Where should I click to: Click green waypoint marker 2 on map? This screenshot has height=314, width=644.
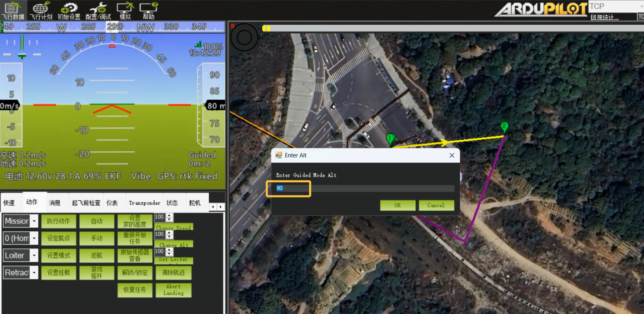click(504, 126)
